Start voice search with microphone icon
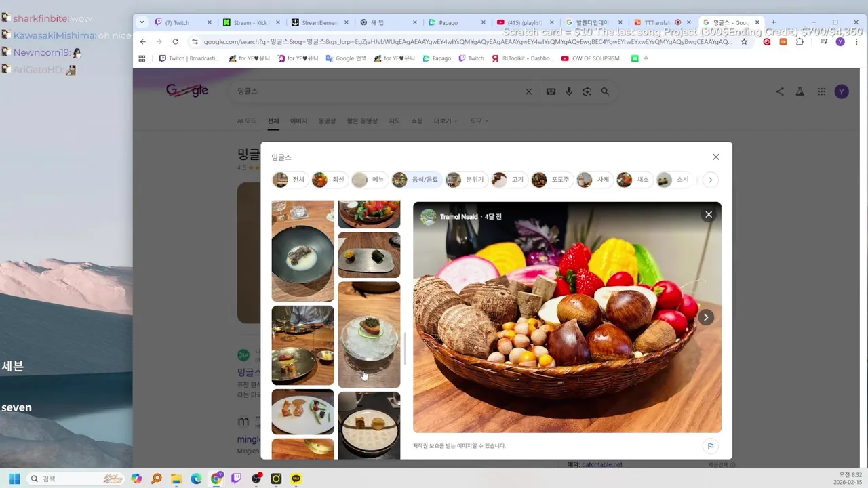Viewport: 868px width, 488px height. pyautogui.click(x=569, y=91)
